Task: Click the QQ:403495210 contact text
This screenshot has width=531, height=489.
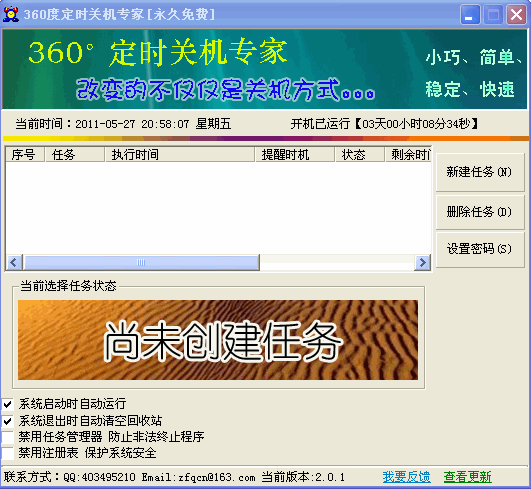Action: pyautogui.click(x=99, y=477)
